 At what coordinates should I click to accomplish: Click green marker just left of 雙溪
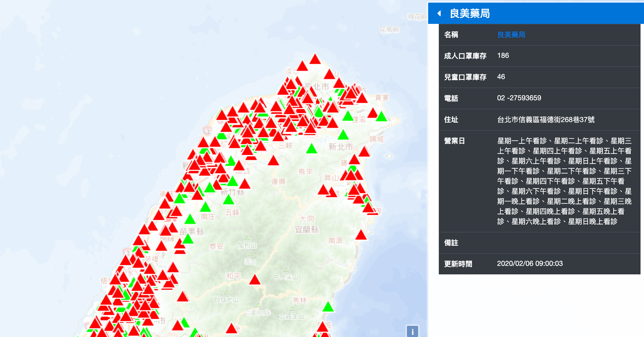tap(348, 116)
